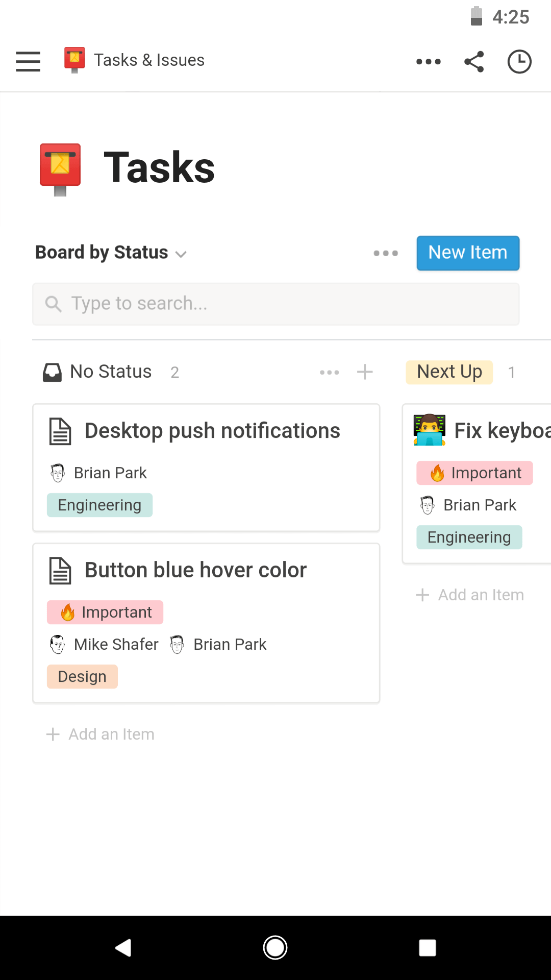Tap the Fix keyboard card technologist icon
Viewport: 551px width, 980px height.
pyautogui.click(x=429, y=430)
